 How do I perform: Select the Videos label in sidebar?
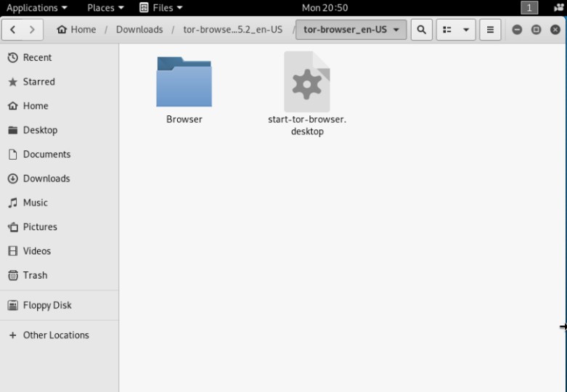pos(36,251)
